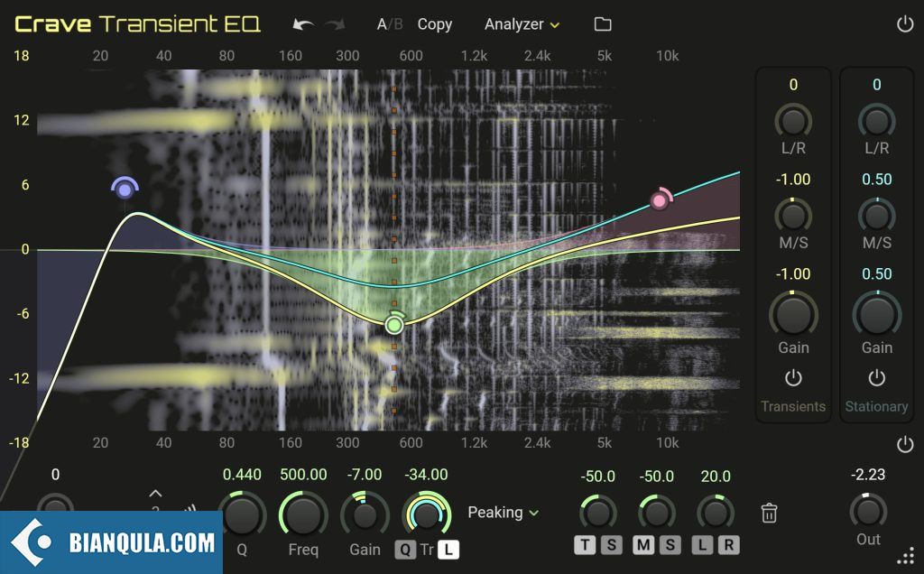Toggle the Stationary section power

click(x=877, y=378)
